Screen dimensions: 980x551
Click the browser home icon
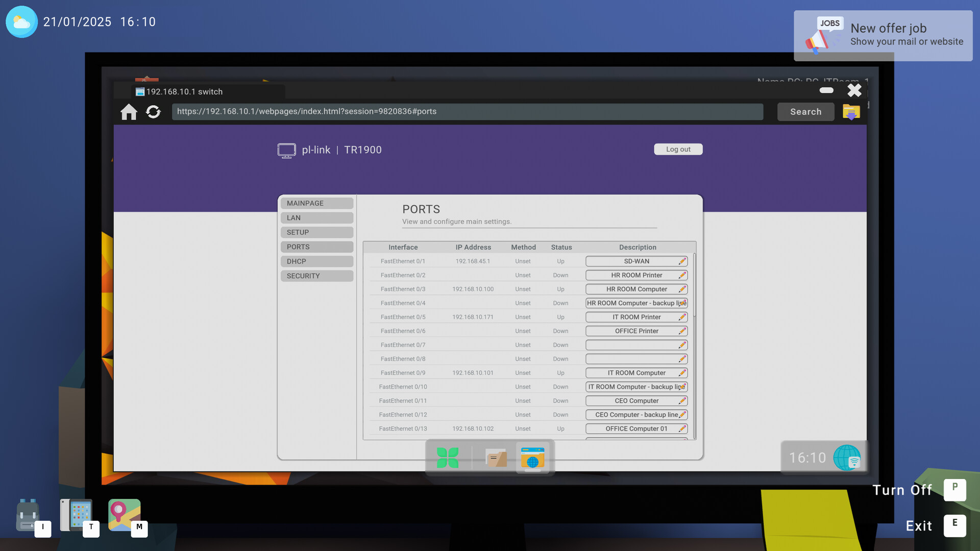[x=129, y=112]
